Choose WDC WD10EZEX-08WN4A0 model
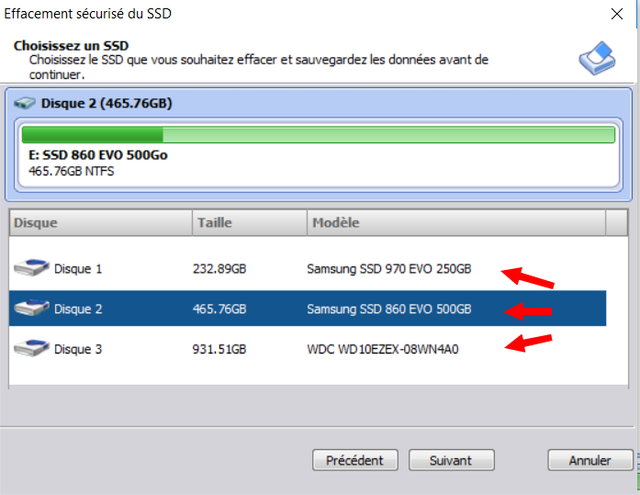This screenshot has width=640, height=495. click(383, 349)
